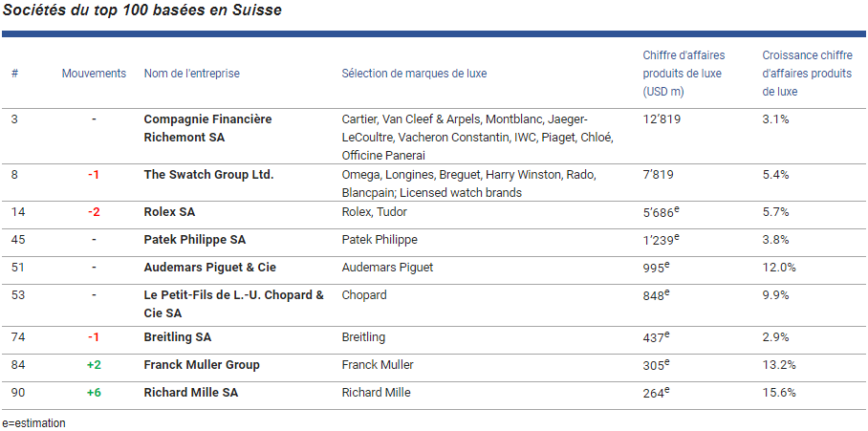
Task: Click the 'e=estimation' footnote text
Action: 33,422
